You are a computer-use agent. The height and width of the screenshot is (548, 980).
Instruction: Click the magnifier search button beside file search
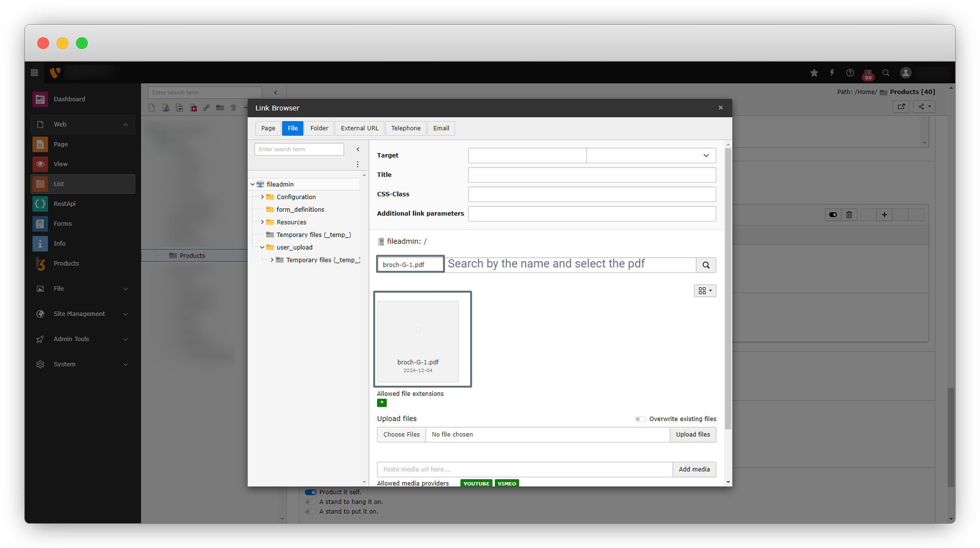(706, 265)
